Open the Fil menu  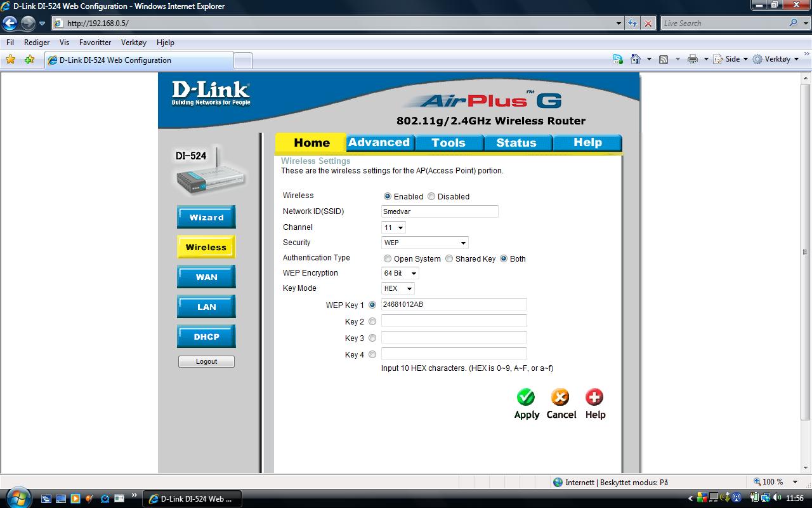click(x=10, y=43)
